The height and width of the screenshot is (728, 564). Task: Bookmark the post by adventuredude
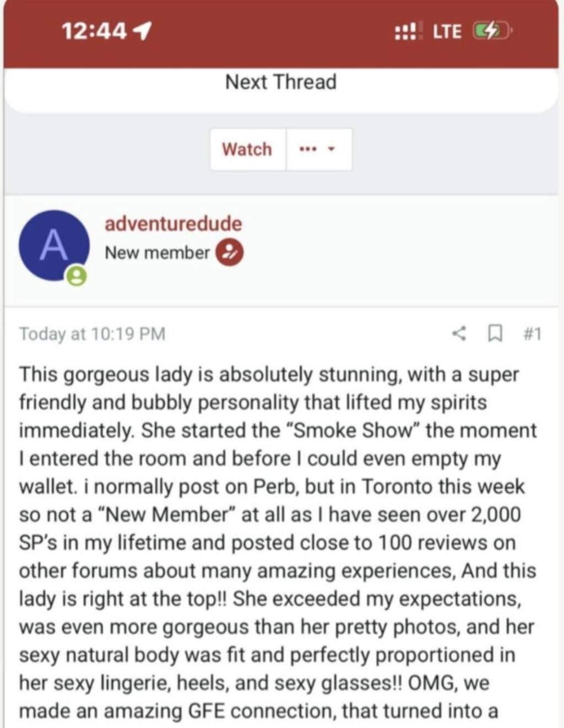click(x=495, y=333)
